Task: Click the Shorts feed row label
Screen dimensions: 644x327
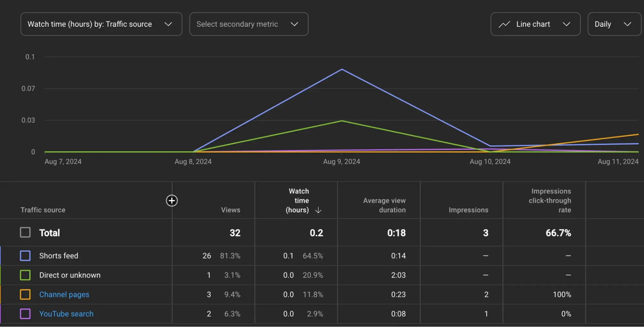Action: tap(59, 256)
